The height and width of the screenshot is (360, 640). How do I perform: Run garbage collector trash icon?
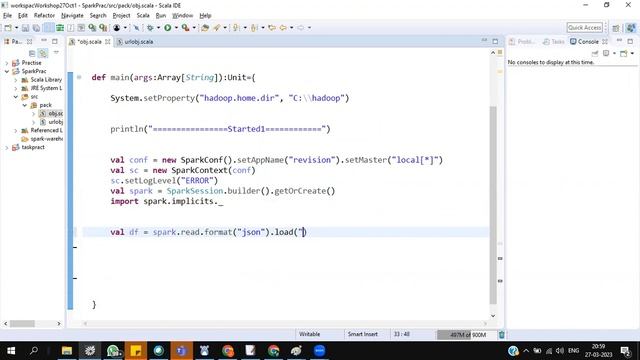(x=502, y=335)
